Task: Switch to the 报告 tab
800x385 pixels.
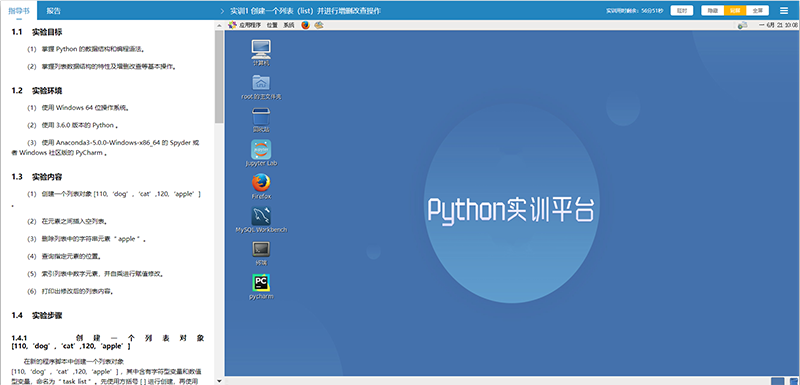Action: coord(54,10)
